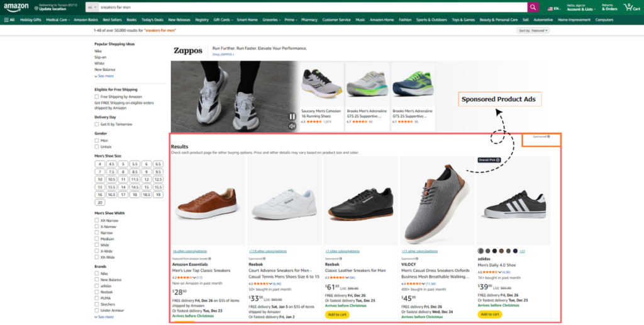This screenshot has width=644, height=325.
Task: Open Sports & Outdoors in navigation bar
Action: (x=431, y=20)
